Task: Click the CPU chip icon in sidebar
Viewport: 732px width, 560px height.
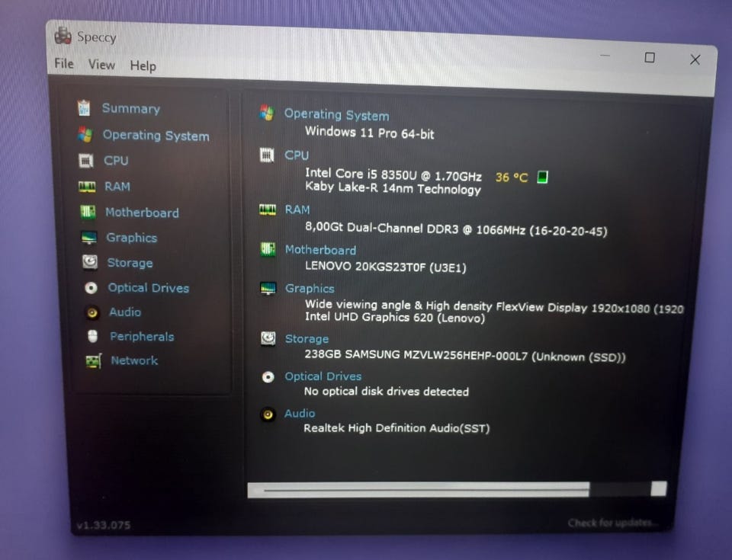Action: point(86,161)
